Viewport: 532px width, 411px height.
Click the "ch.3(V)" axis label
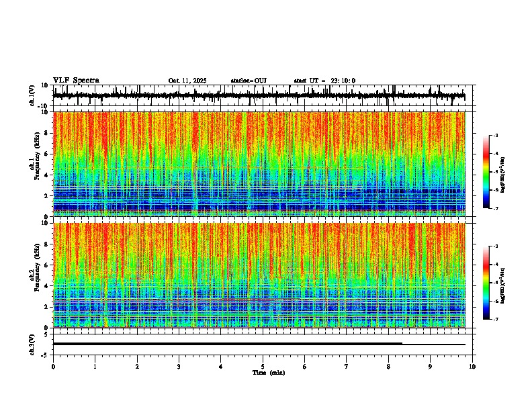click(x=32, y=345)
